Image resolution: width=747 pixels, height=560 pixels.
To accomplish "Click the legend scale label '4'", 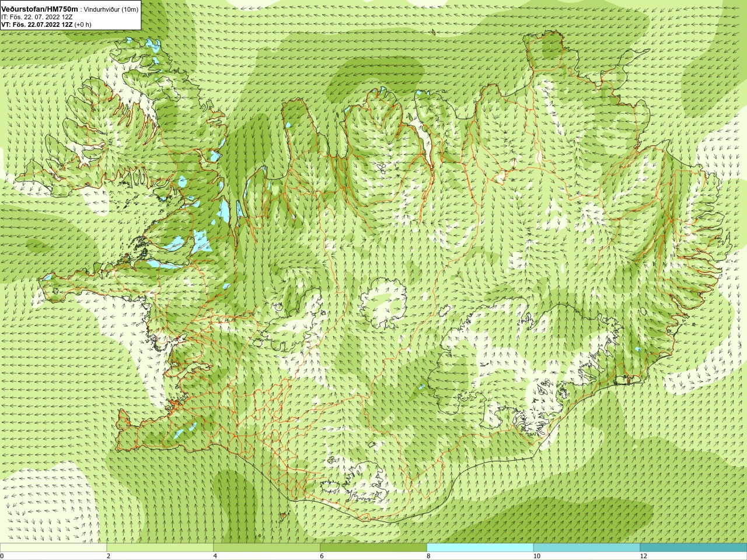I will [215, 556].
